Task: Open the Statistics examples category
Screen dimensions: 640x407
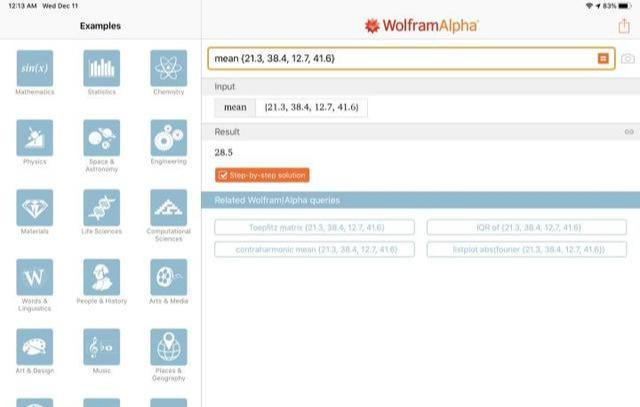Action: 102,68
